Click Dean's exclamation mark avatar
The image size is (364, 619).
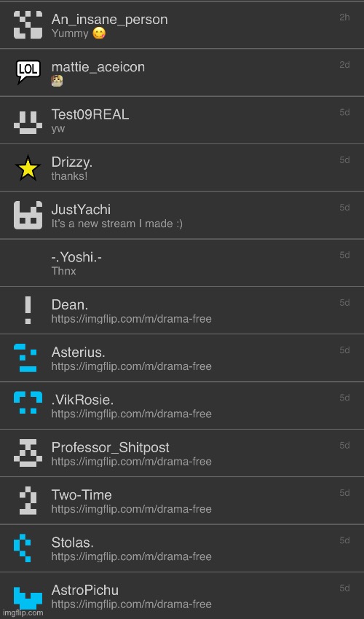point(28,310)
